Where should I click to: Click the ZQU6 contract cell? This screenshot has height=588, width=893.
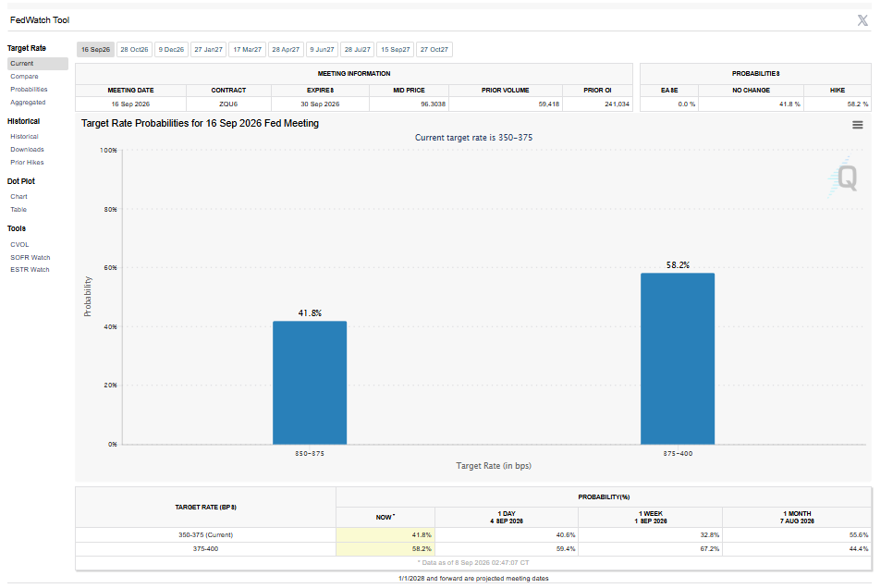pyautogui.click(x=228, y=104)
